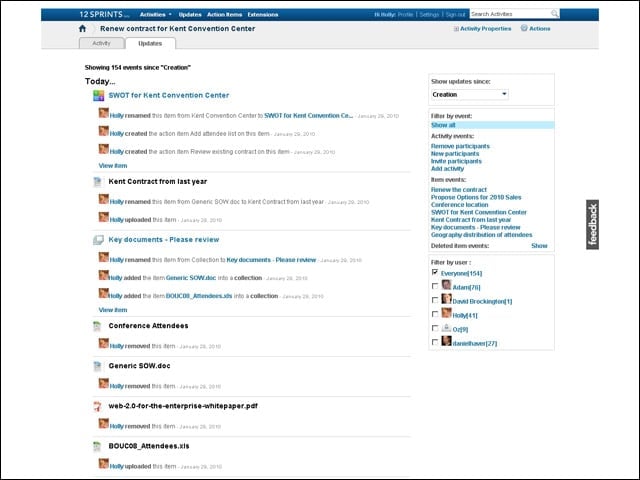Click danielhaver's avatar in user filter

pyautogui.click(x=446, y=341)
